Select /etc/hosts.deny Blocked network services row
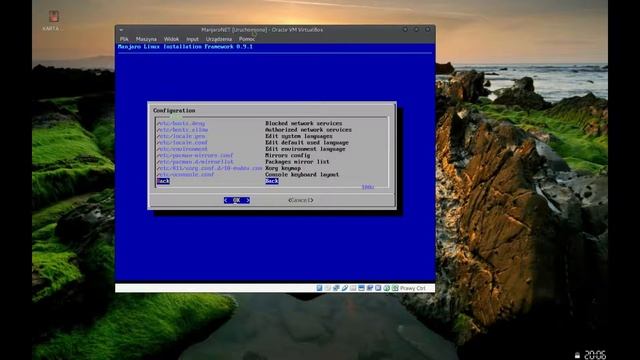Viewport: 640px width, 360px height. [x=250, y=123]
